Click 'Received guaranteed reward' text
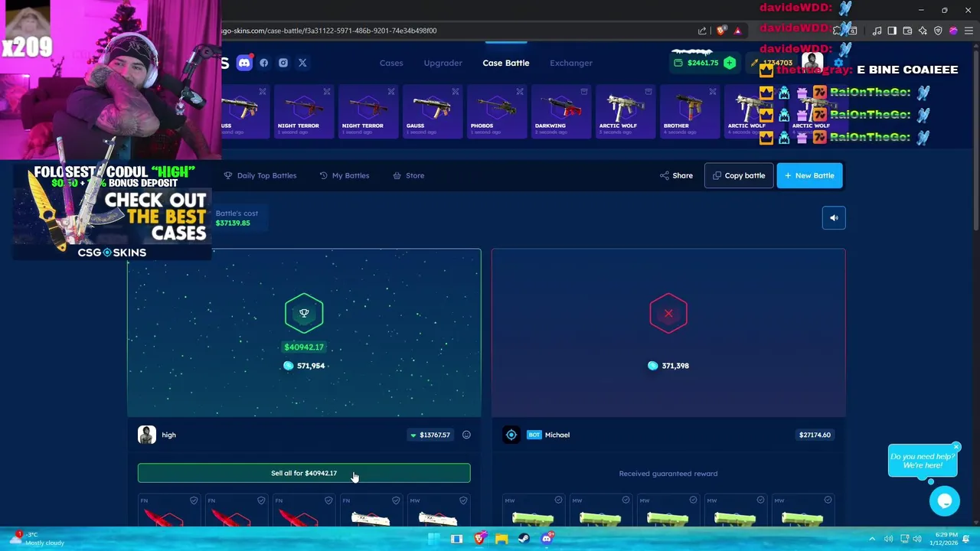Screen dimensions: 980x551 [x=668, y=474]
